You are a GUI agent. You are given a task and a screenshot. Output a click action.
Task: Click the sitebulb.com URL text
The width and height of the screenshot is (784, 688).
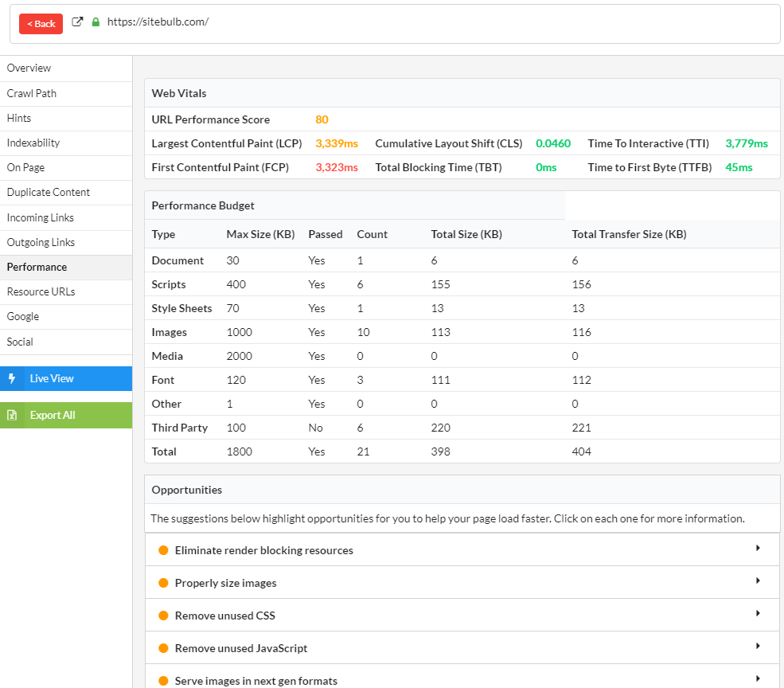(158, 21)
